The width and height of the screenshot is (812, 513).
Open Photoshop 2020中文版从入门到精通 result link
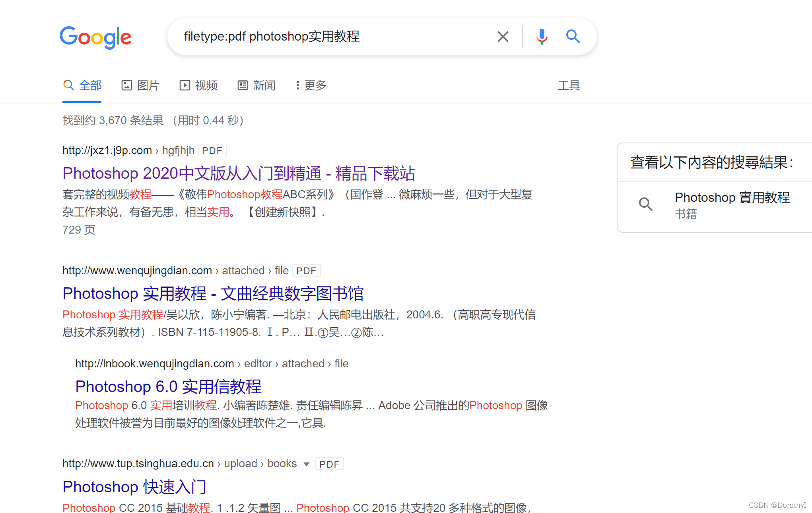click(x=239, y=174)
